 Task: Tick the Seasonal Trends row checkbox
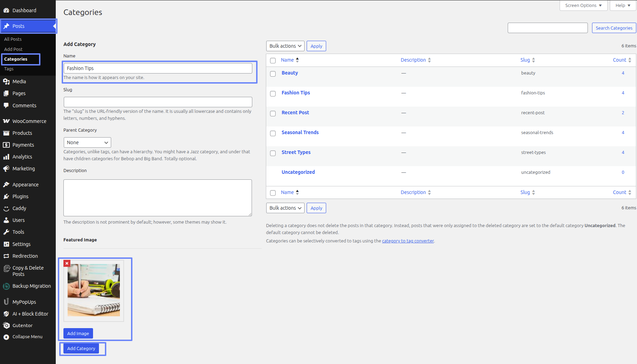pyautogui.click(x=273, y=133)
